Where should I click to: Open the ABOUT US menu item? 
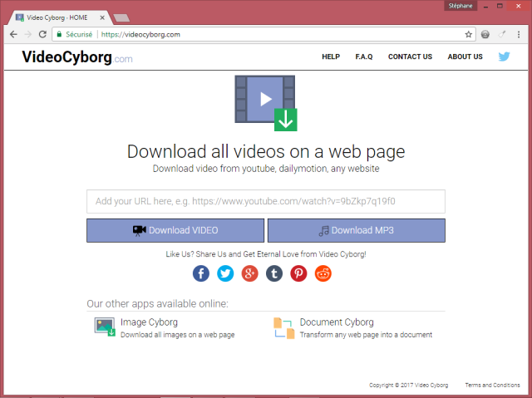pos(465,57)
